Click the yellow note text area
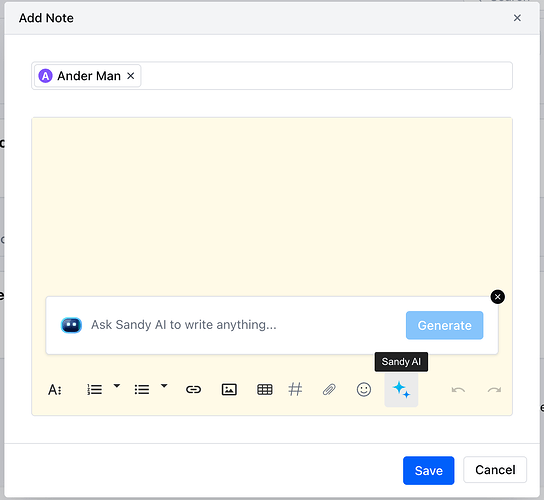Image resolution: width=544 pixels, height=500 pixels. tap(272, 206)
